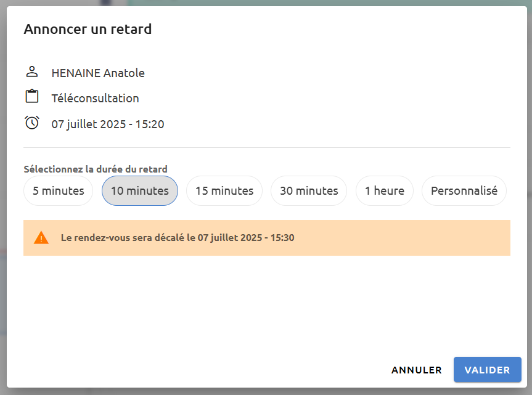The width and height of the screenshot is (532, 395).
Task: Click the rescheduled time warning message
Action: click(267, 238)
